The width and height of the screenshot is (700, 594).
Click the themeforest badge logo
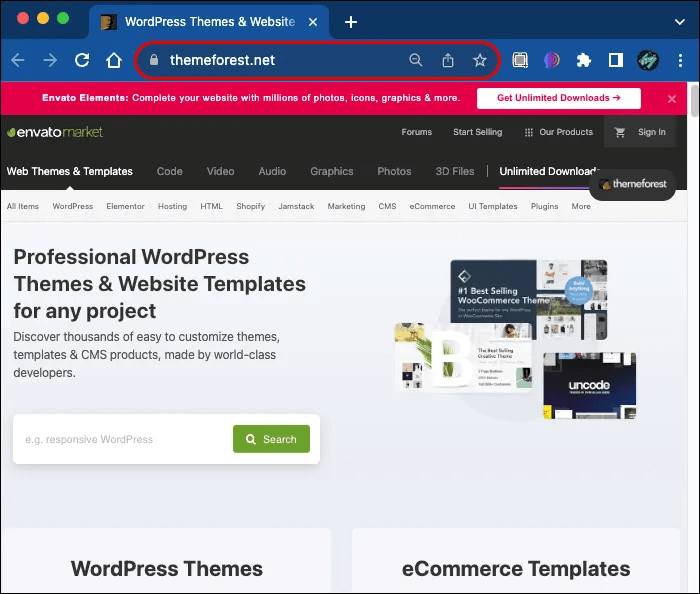(x=633, y=184)
